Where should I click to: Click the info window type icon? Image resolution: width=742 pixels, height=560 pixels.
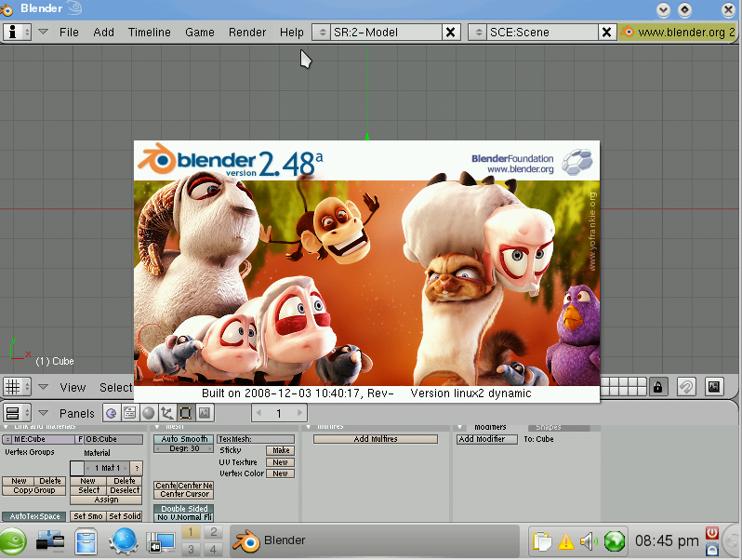coord(17,33)
